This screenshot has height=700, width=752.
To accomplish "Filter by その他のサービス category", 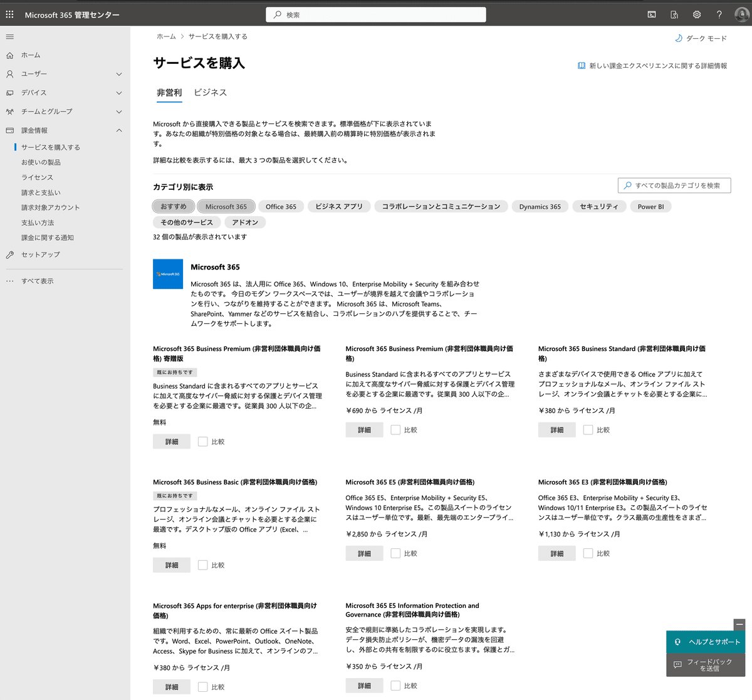I will click(x=187, y=222).
